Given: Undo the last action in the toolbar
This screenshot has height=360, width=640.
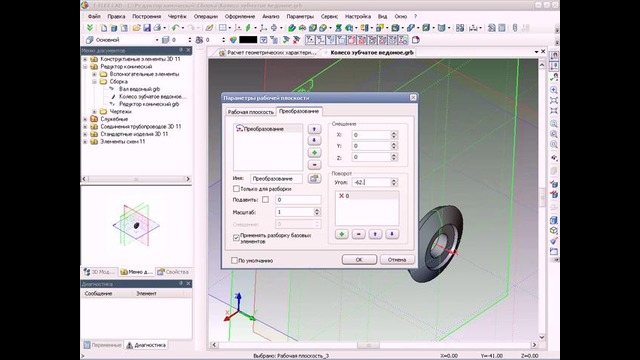Looking at the screenshot, I should [176, 28].
